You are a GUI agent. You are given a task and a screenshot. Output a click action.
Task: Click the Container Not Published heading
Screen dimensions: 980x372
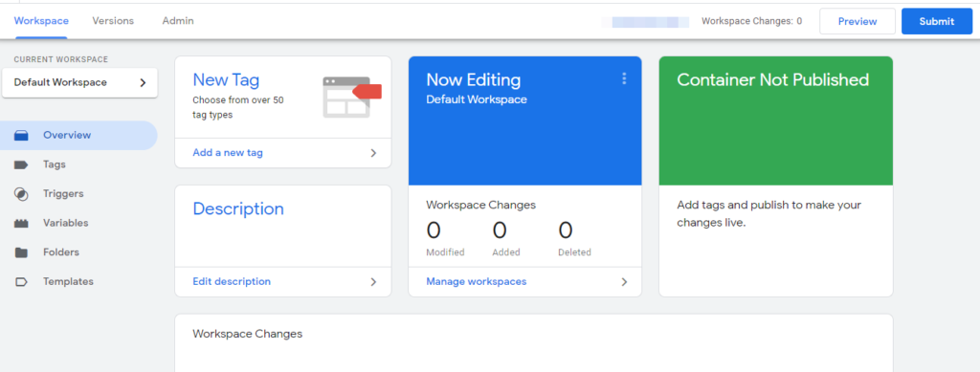click(x=773, y=80)
